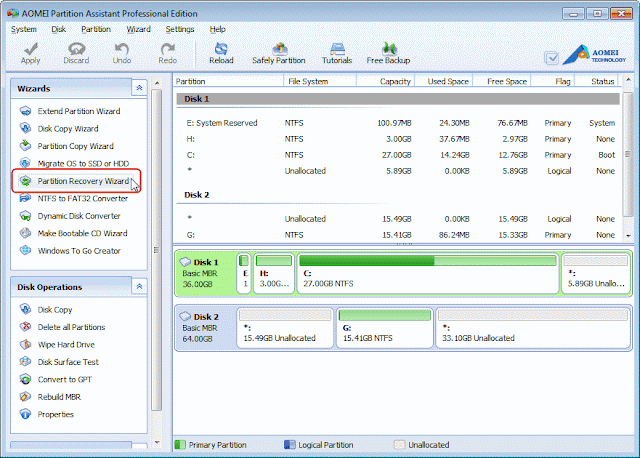
Task: Select the 33.10GB Unallocated block on Disk 2
Action: (x=533, y=328)
